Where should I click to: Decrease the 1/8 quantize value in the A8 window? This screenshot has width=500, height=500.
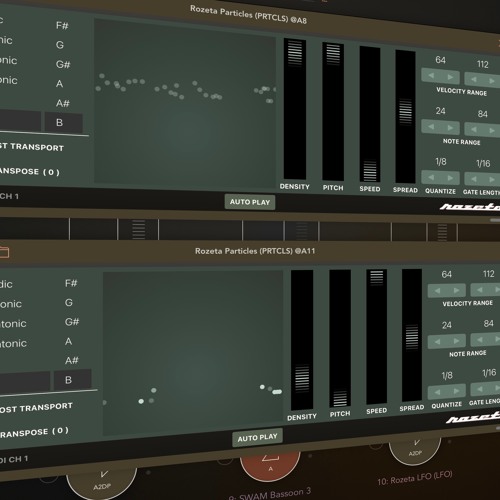431,177
